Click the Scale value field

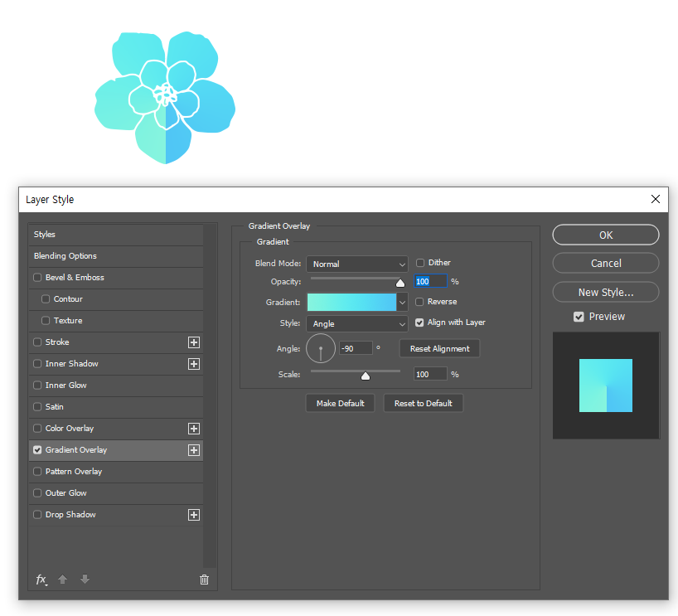[x=430, y=374]
